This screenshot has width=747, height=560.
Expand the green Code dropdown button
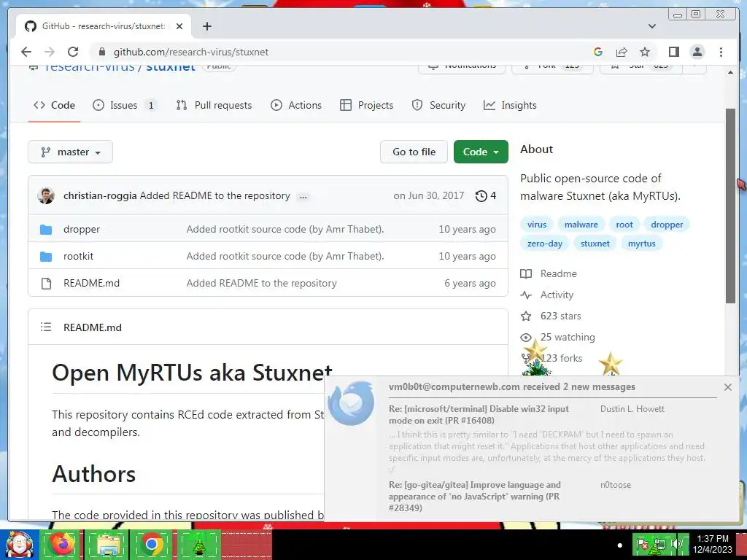click(481, 152)
